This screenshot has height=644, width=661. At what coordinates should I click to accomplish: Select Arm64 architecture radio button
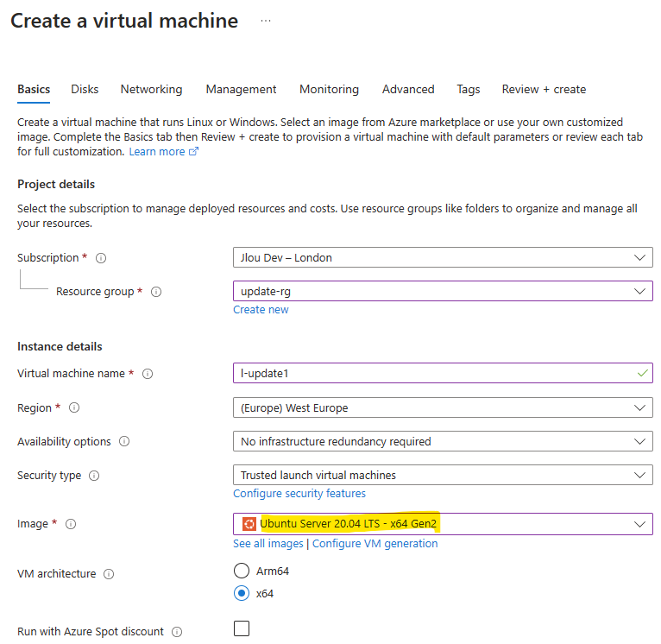click(x=242, y=571)
